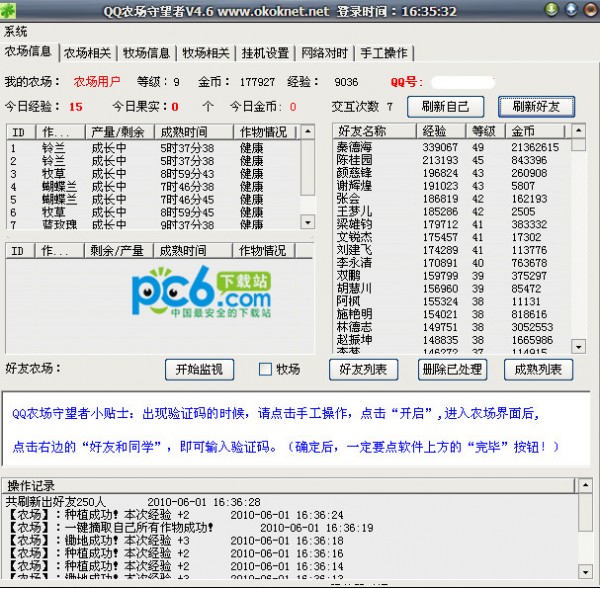Click the 操作记录 log header
The width and height of the screenshot is (600, 589).
[x=289, y=486]
